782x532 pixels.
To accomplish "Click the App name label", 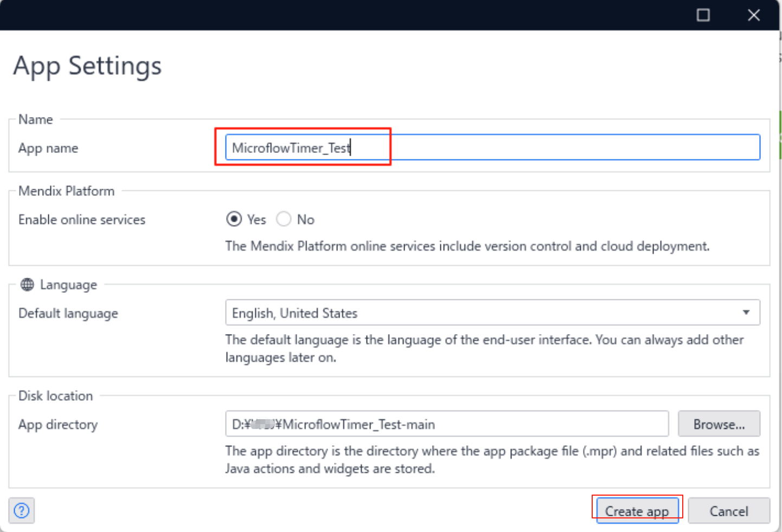I will click(x=48, y=148).
